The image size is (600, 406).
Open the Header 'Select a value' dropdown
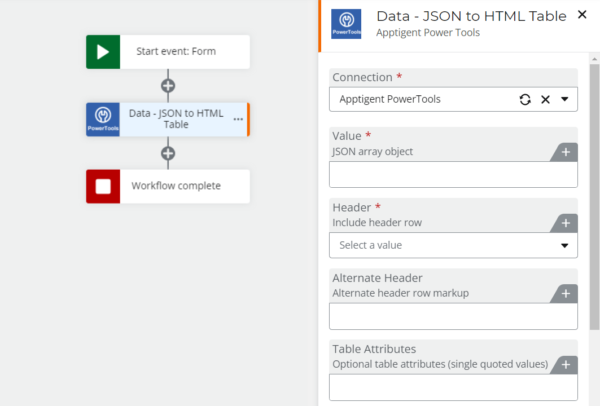click(453, 245)
